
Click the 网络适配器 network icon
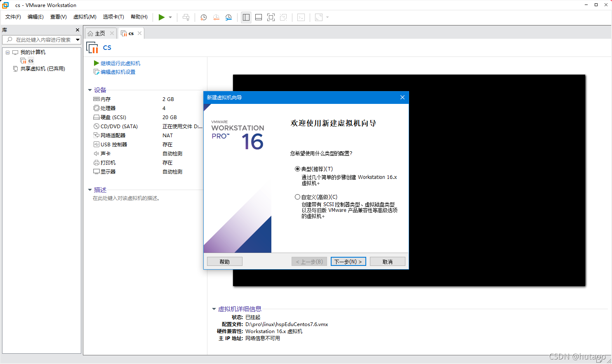point(97,135)
